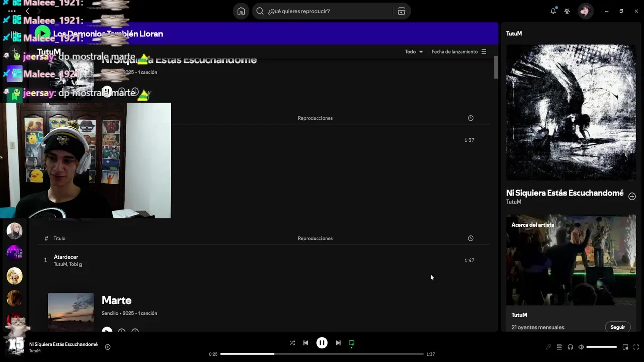Image resolution: width=644 pixels, height=362 pixels.
Task: Skip to previous track
Action: [306, 343]
